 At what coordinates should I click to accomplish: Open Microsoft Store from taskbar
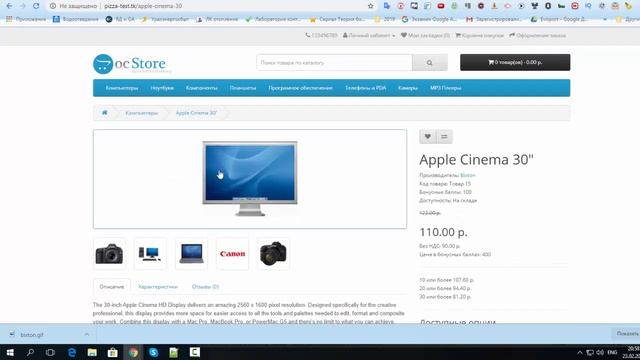click(113, 352)
